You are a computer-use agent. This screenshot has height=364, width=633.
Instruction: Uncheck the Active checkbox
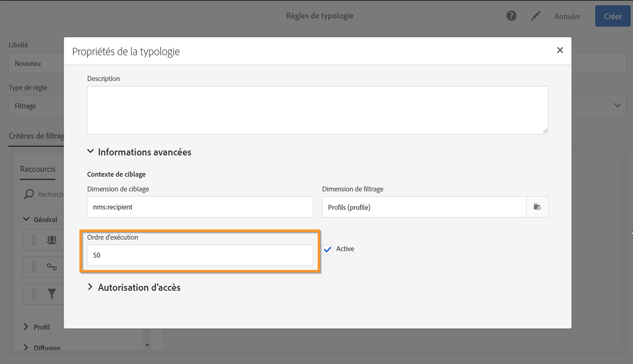pos(328,249)
